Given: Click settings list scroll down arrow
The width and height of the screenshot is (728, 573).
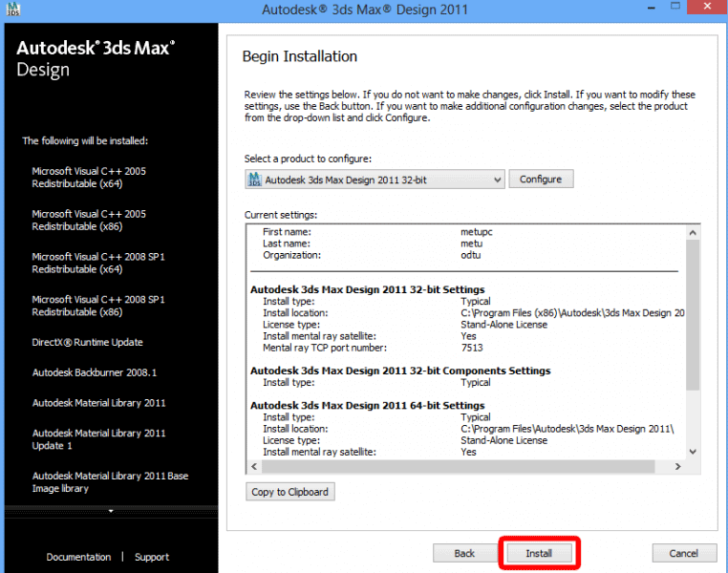Looking at the screenshot, I should pos(693,452).
